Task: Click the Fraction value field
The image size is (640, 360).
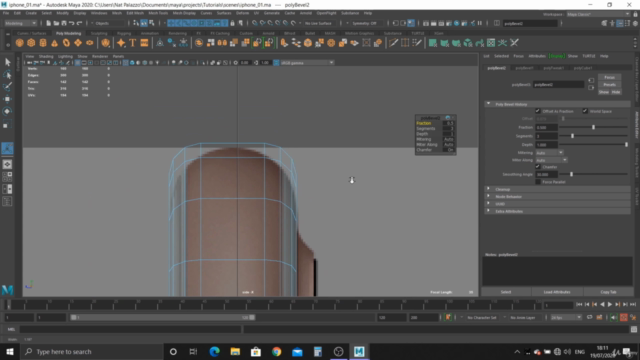Action: (x=546, y=127)
